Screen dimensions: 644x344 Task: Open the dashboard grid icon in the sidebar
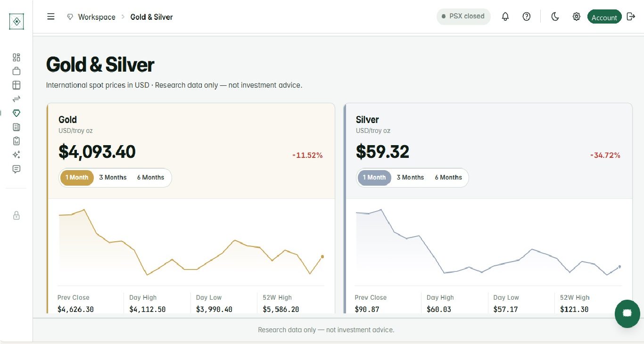17,57
